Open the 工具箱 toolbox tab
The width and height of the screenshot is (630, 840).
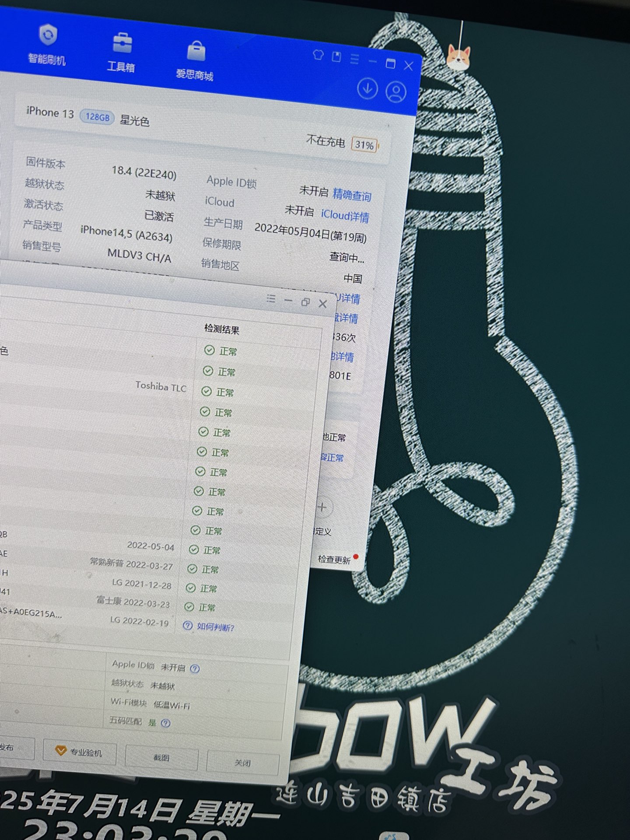tap(121, 53)
